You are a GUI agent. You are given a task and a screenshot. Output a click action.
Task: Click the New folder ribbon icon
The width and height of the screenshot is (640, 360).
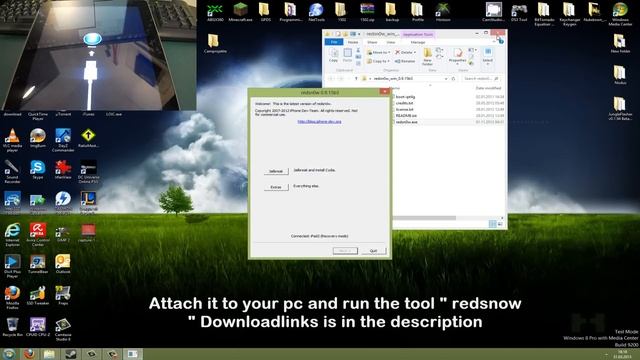point(427,57)
